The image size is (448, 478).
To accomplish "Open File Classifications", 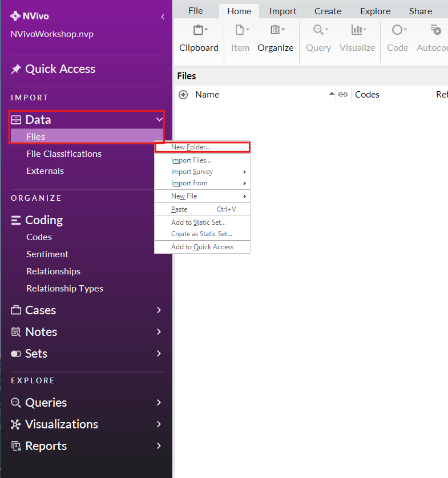I will coord(64,154).
